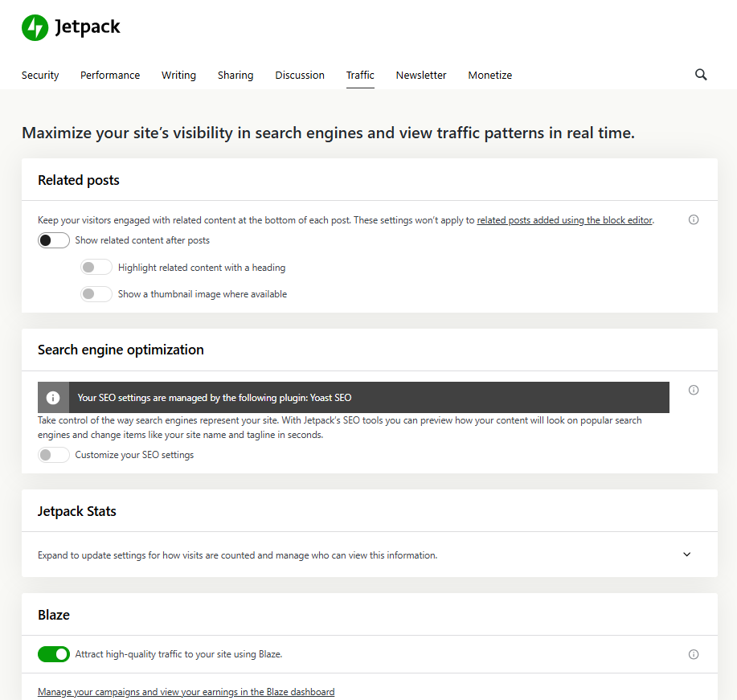The image size is (737, 700).
Task: Switch to the Sharing tab
Action: click(x=235, y=75)
